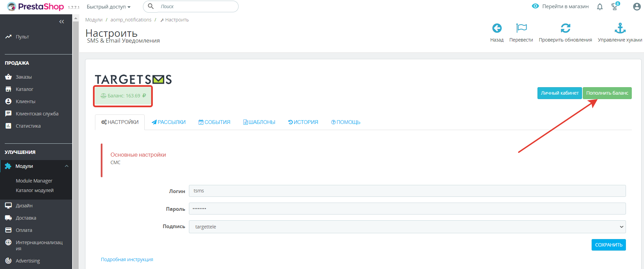Click the Каталог store icon
Screen dimensions: 644x269
9,89
